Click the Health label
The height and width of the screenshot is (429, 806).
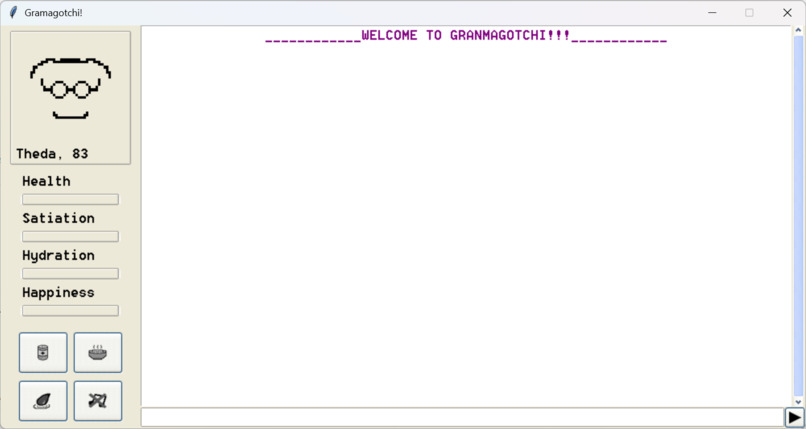[x=46, y=181]
